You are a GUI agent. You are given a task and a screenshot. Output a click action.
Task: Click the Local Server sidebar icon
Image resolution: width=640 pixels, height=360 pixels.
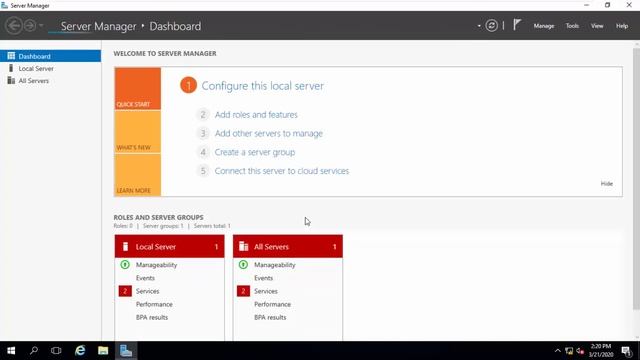click(11, 68)
